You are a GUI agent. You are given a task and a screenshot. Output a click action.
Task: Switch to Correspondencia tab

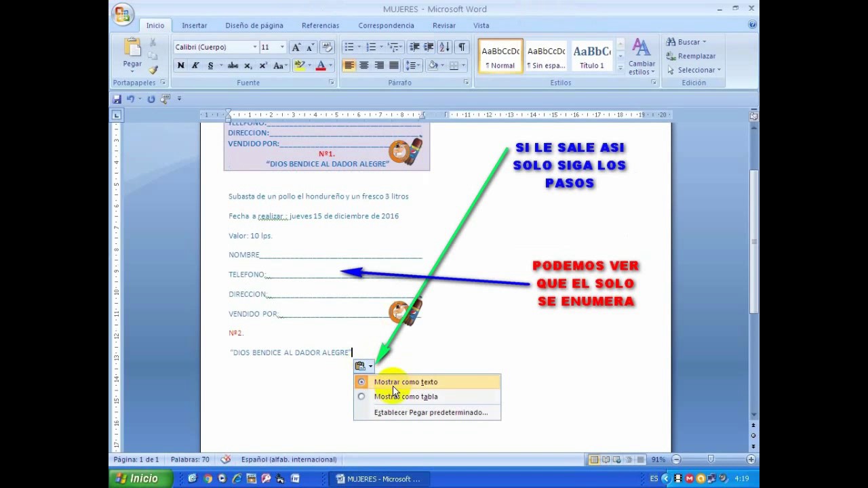coord(386,26)
